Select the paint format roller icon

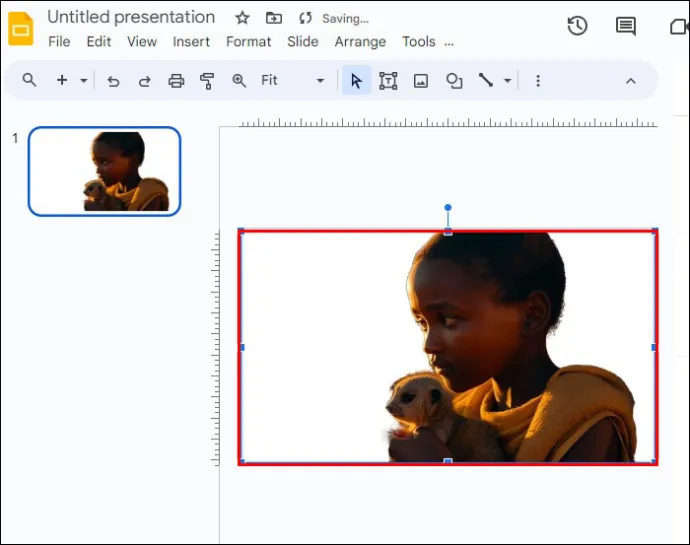(207, 81)
